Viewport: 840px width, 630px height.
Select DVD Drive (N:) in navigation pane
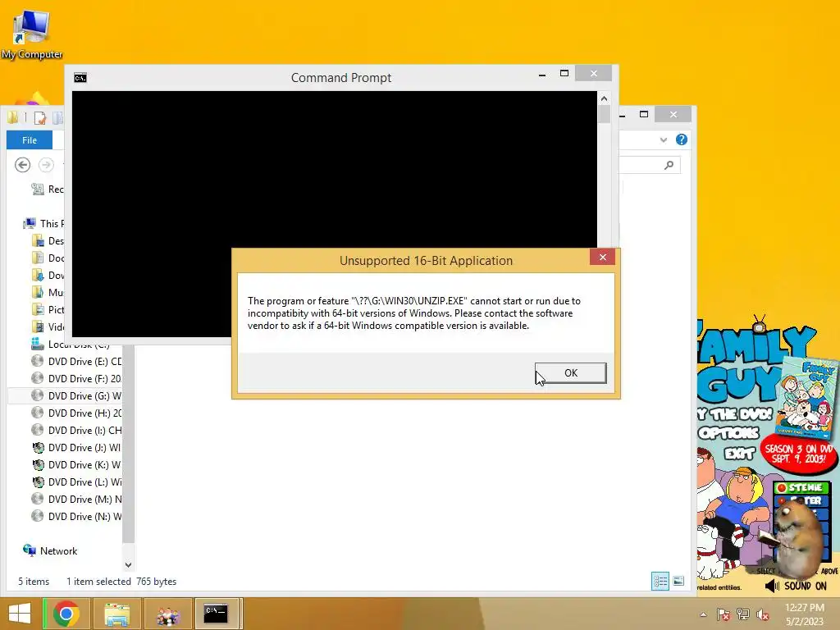pos(76,516)
